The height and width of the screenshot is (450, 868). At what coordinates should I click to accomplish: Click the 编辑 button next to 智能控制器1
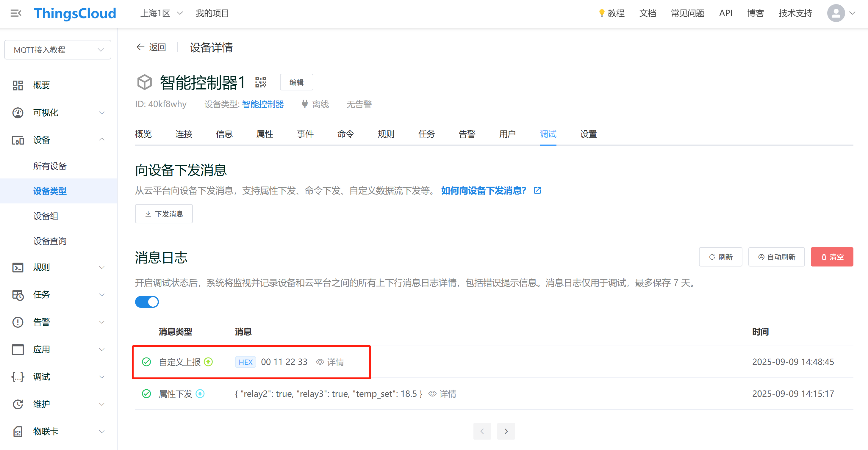click(x=296, y=82)
